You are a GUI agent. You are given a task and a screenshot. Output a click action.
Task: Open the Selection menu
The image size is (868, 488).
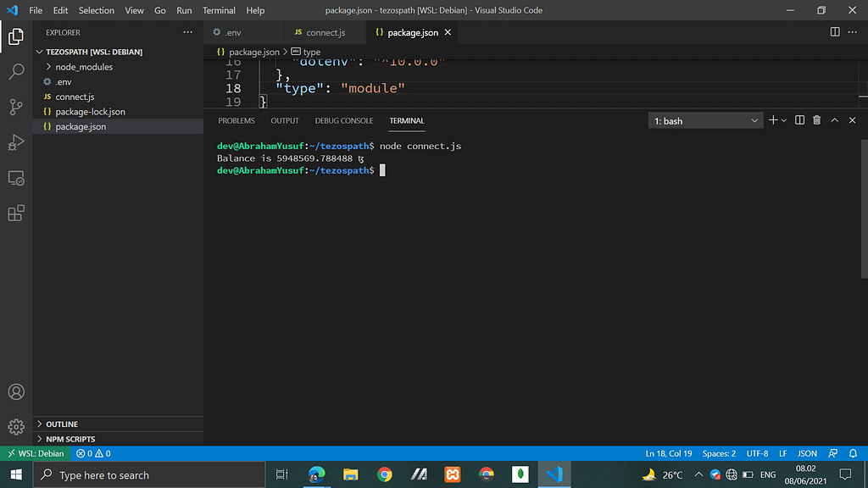(97, 10)
